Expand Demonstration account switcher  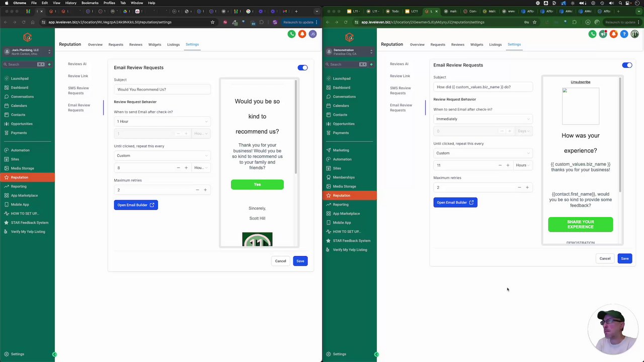tap(349, 51)
